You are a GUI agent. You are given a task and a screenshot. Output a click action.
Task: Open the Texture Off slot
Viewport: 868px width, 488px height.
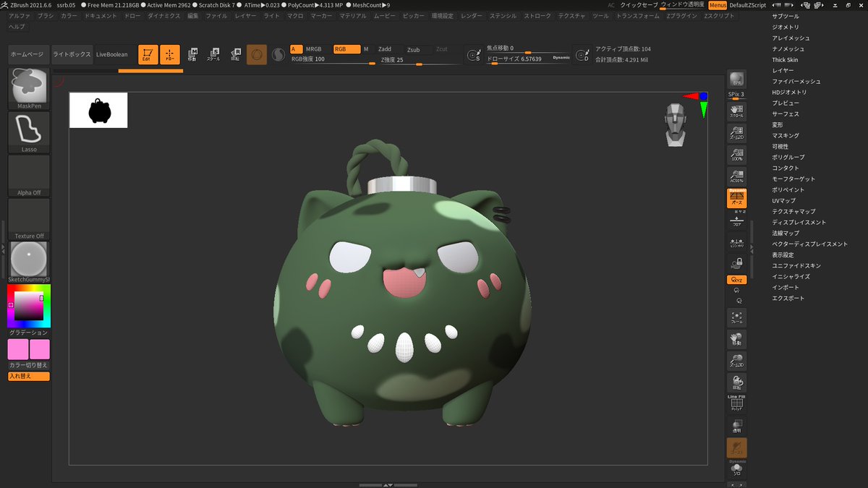(x=29, y=219)
